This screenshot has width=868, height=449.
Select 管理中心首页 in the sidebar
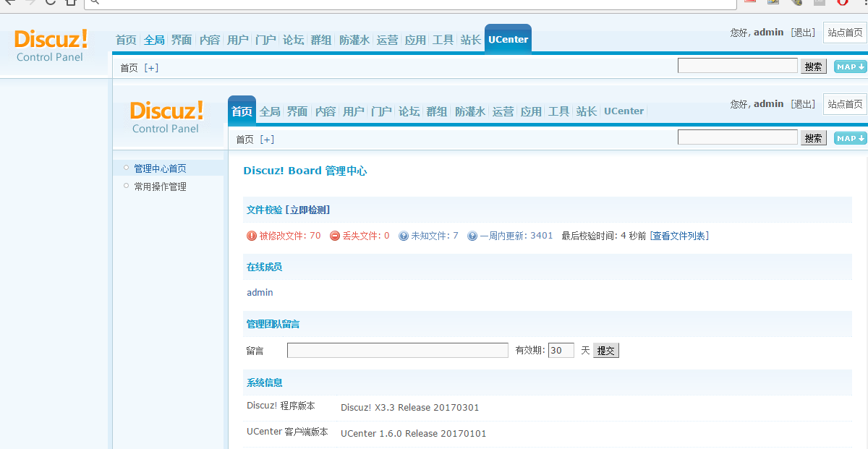pyautogui.click(x=160, y=168)
